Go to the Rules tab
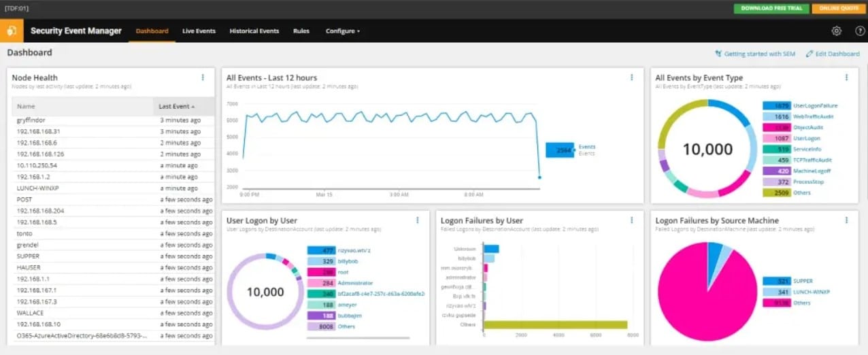 [301, 31]
